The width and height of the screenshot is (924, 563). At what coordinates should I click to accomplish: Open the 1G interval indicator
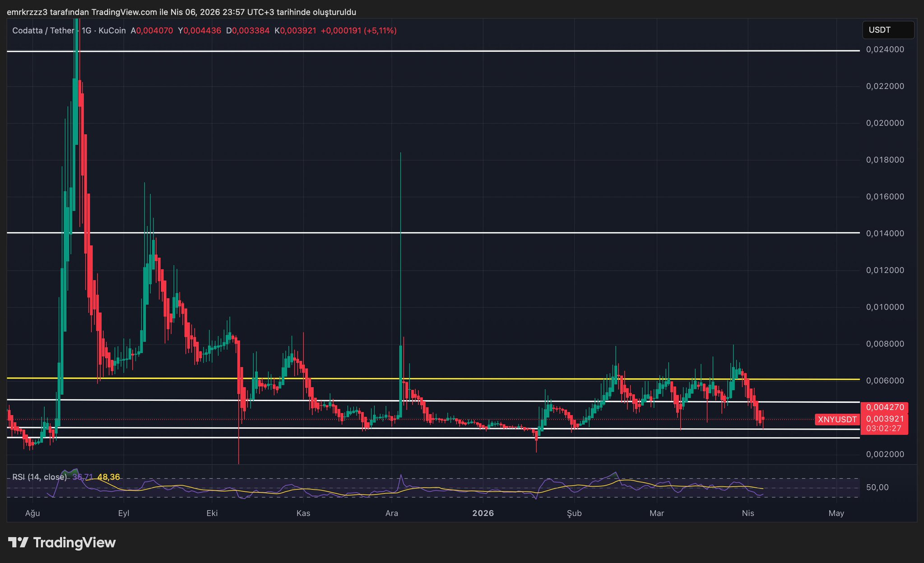coord(87,31)
